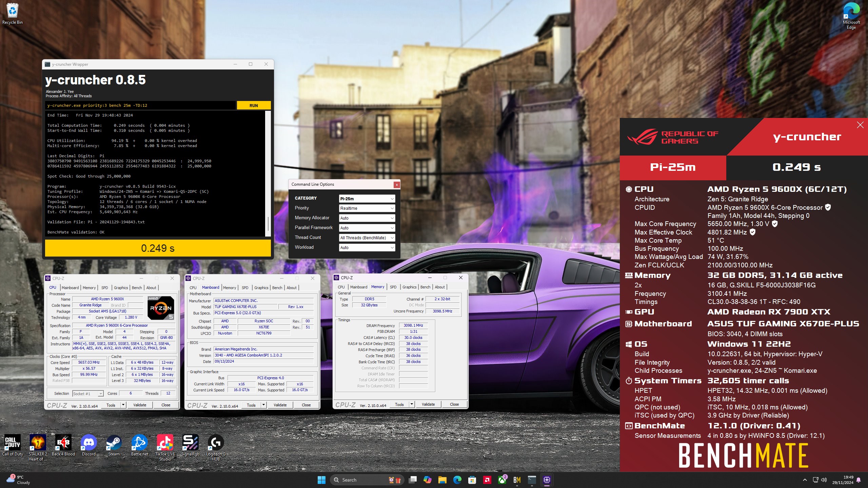Click the y-cruncher command line input field
The width and height of the screenshot is (868, 488).
tap(140, 105)
